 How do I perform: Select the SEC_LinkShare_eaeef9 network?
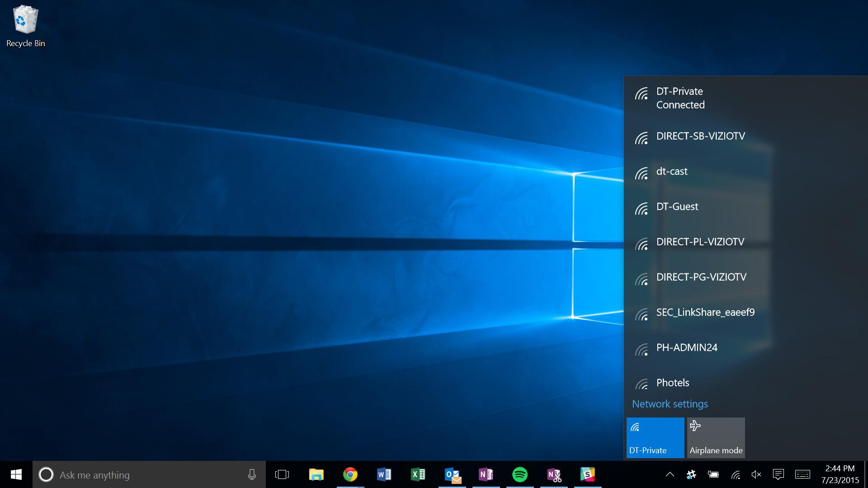pos(745,312)
